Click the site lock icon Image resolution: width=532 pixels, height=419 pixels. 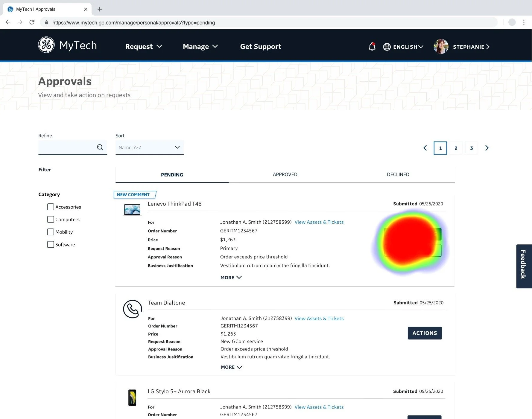coord(46,22)
